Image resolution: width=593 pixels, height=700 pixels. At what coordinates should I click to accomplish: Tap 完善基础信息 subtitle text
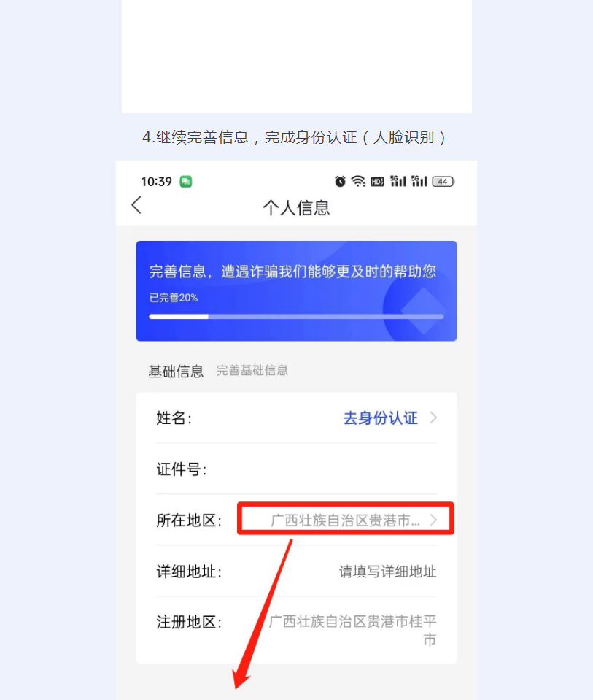252,371
